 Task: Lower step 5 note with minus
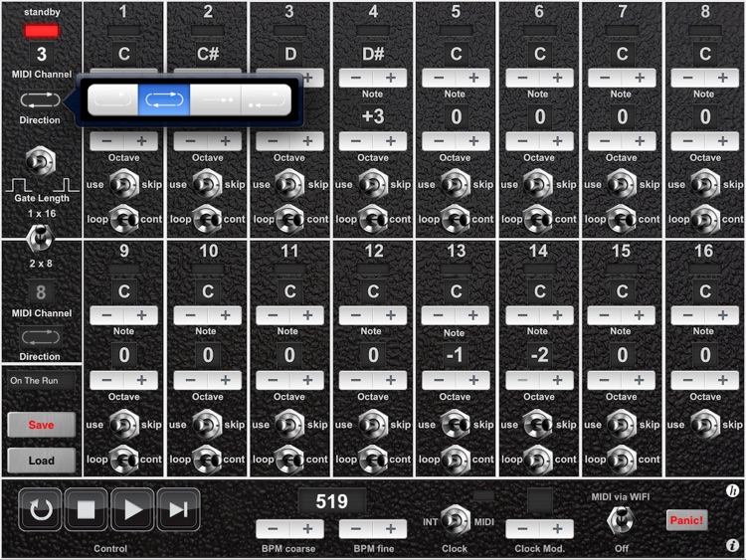point(439,78)
